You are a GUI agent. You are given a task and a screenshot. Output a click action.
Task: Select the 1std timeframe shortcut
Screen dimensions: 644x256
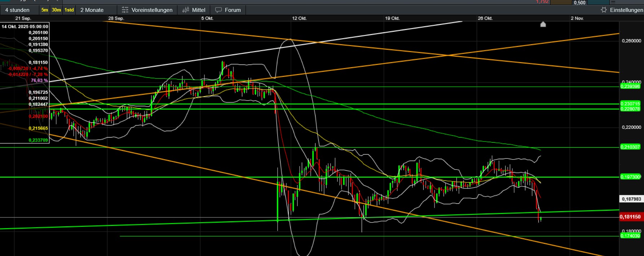(69, 10)
